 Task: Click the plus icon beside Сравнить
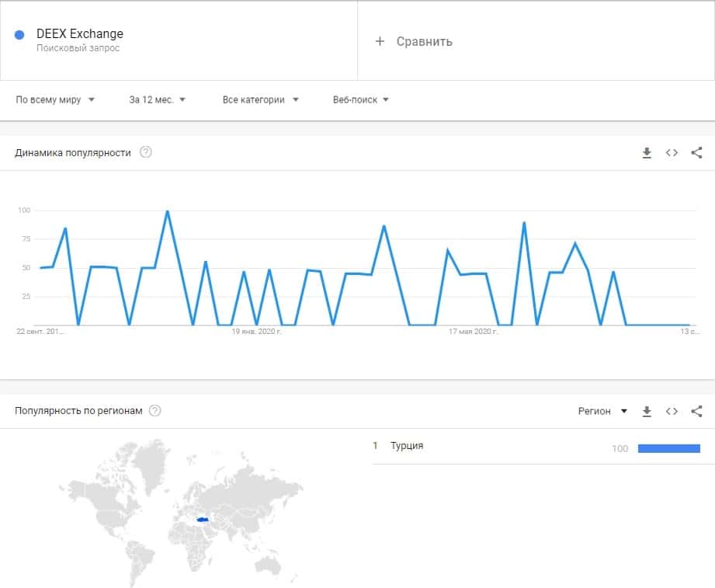pos(380,41)
